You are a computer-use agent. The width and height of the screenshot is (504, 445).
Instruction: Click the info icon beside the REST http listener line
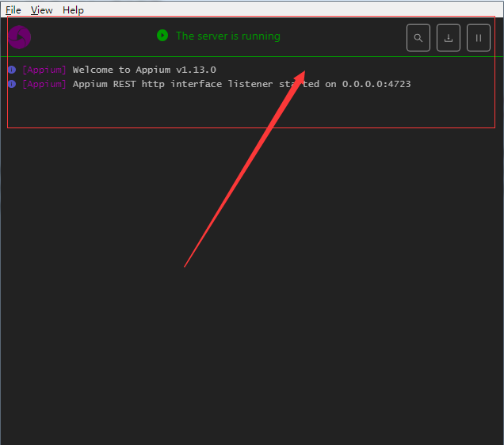tap(12, 84)
